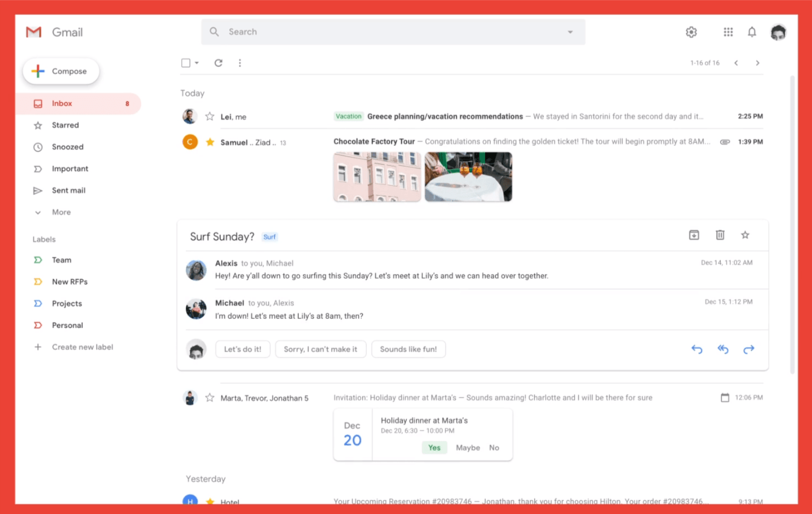Archive the Surf Sunday conversation
The height and width of the screenshot is (514, 812).
tap(694, 235)
